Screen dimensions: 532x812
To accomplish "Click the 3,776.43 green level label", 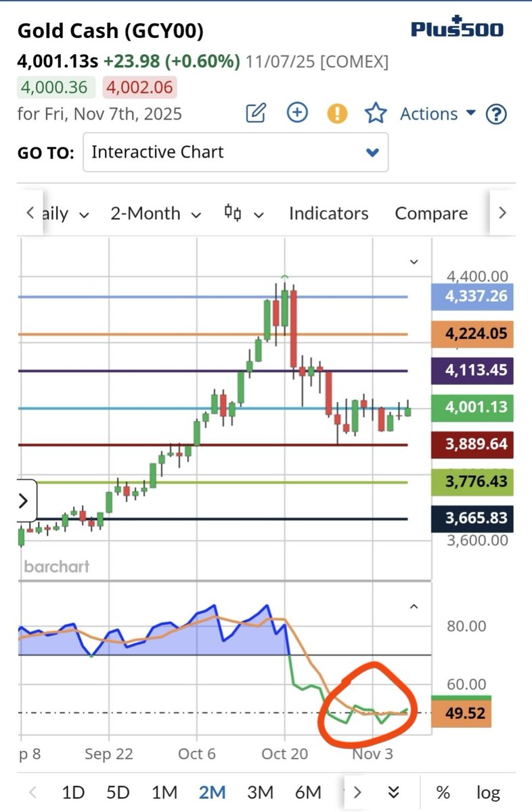I will (472, 482).
